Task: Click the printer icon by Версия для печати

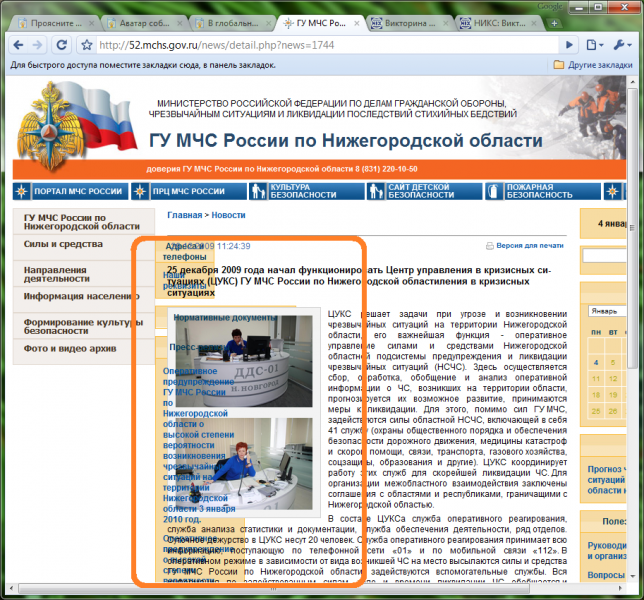Action: coord(490,246)
